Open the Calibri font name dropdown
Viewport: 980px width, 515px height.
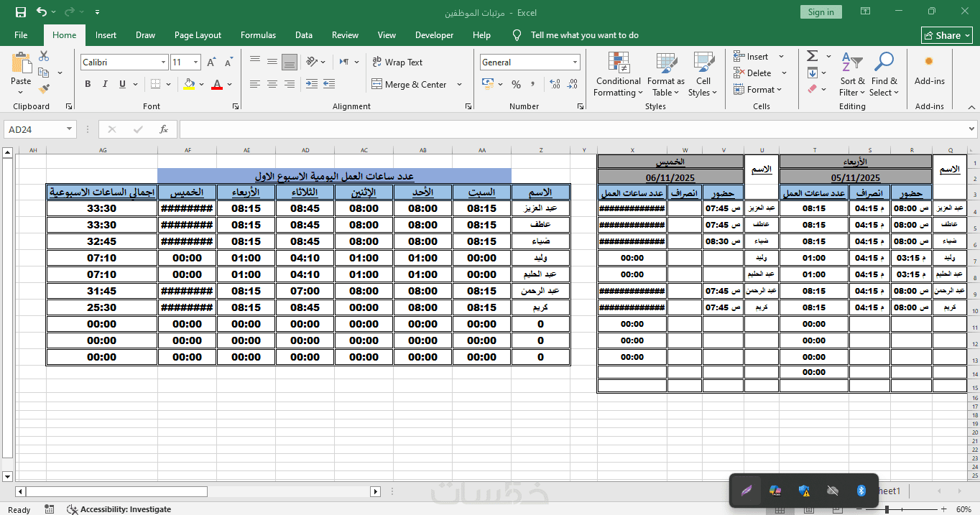163,62
